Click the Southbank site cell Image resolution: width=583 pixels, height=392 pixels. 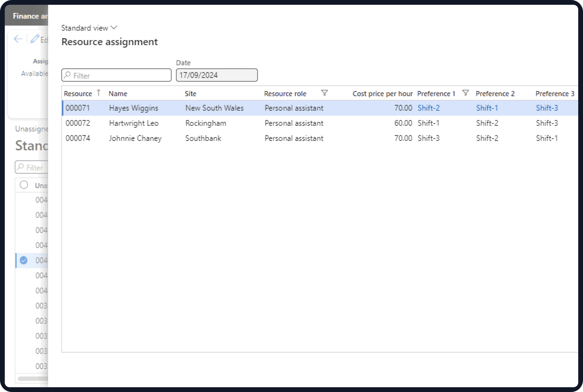pos(203,138)
